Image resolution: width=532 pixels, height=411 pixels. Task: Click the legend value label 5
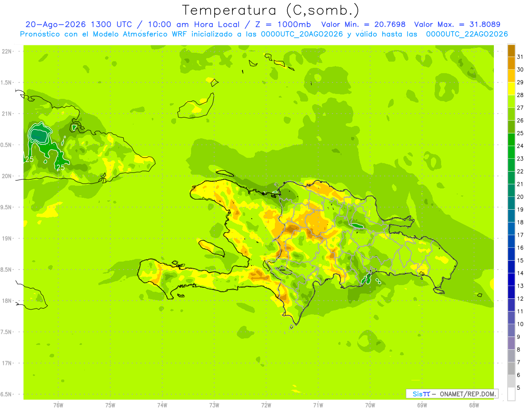coord(519,388)
